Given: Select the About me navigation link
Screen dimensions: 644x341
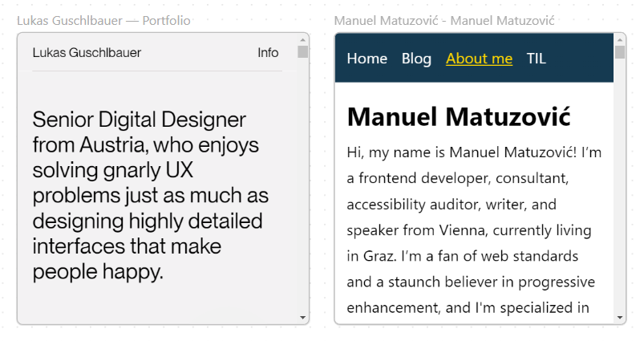Looking at the screenshot, I should tap(479, 59).
